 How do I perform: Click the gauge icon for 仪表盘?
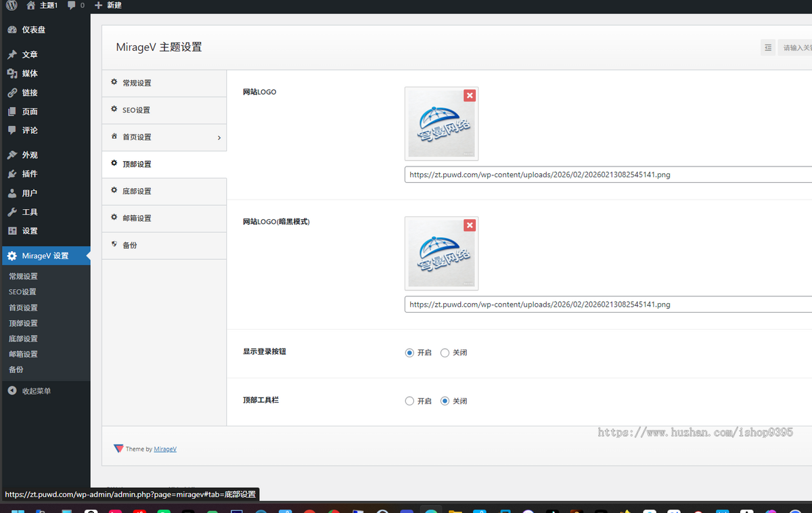(12, 30)
